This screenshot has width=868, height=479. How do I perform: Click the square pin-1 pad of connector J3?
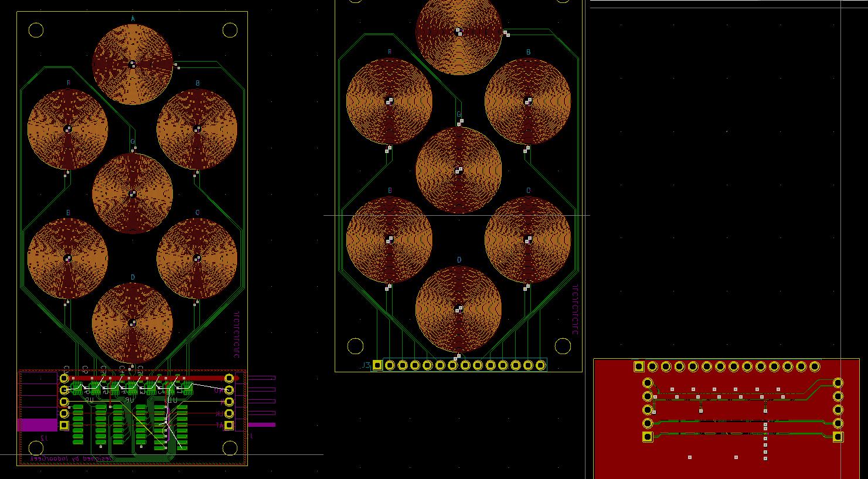point(378,365)
